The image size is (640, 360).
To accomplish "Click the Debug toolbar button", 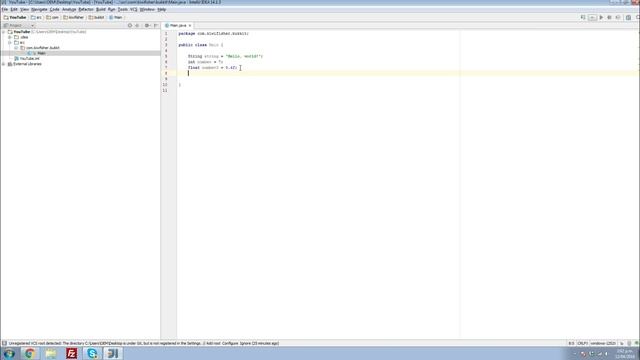I will [609, 18].
